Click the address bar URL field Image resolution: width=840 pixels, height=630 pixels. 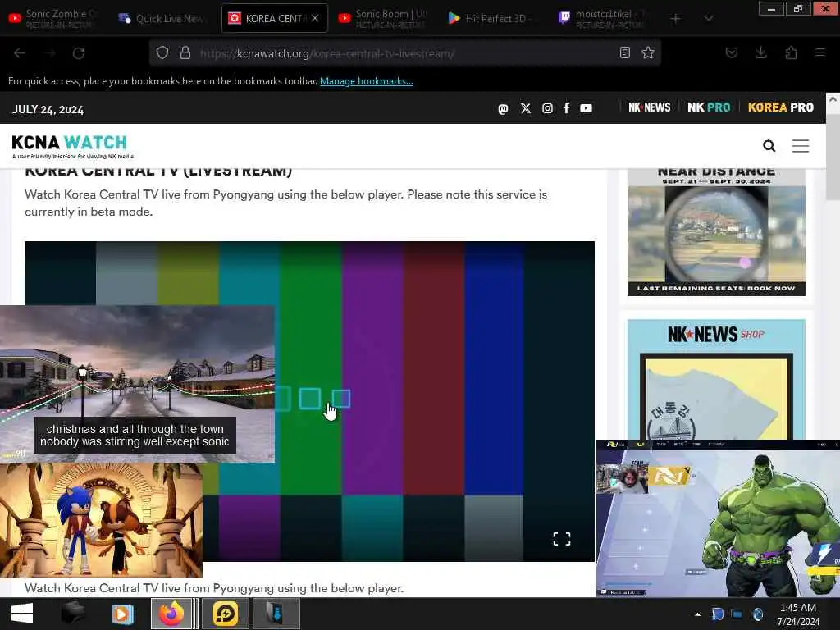click(407, 53)
